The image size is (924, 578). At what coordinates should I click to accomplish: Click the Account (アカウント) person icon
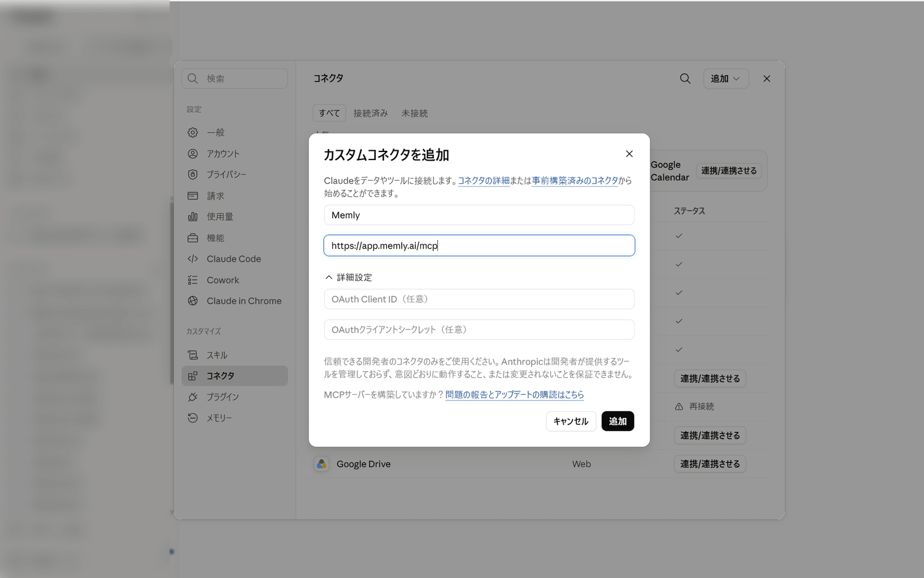[x=193, y=154]
